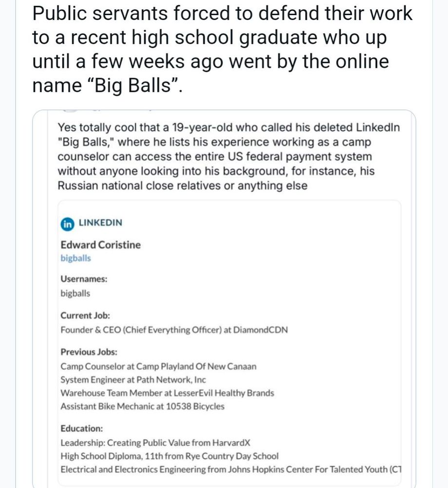Click the Usernames heading
448x488 pixels.
(84, 279)
